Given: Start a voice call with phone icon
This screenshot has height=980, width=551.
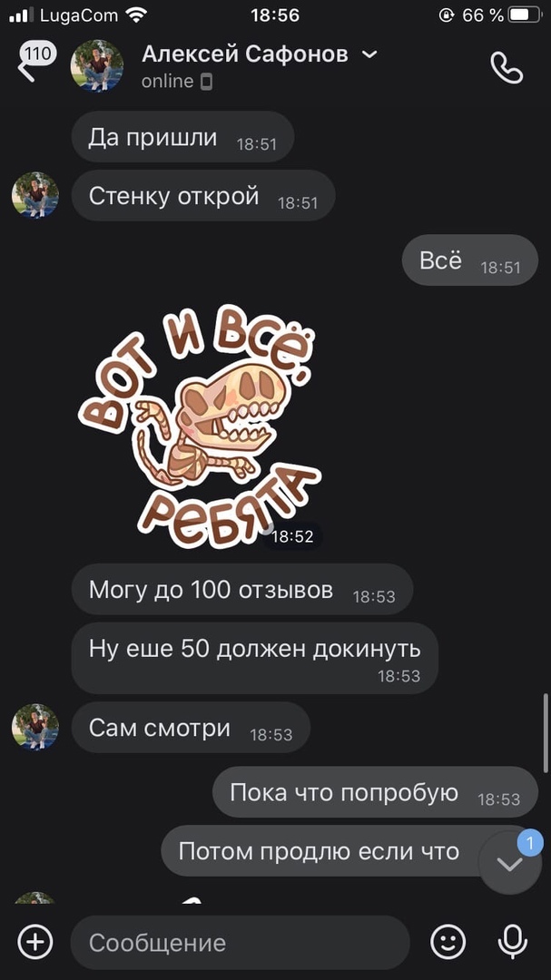Looking at the screenshot, I should tap(506, 67).
